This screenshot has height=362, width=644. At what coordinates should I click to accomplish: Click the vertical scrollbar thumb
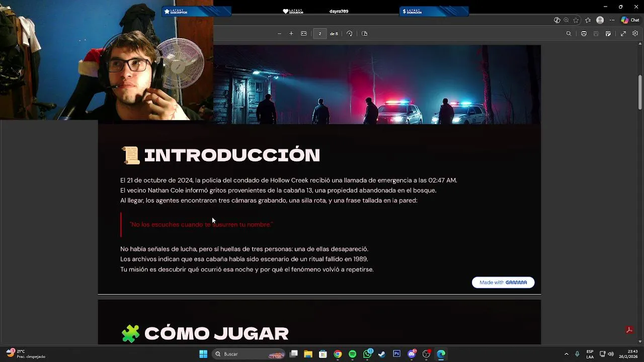(640, 92)
